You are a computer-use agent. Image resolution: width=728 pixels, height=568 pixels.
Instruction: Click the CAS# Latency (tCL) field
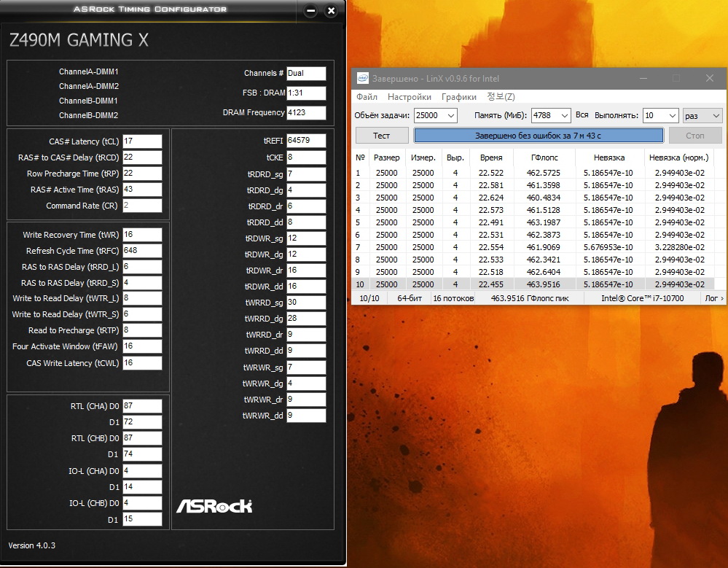(142, 141)
